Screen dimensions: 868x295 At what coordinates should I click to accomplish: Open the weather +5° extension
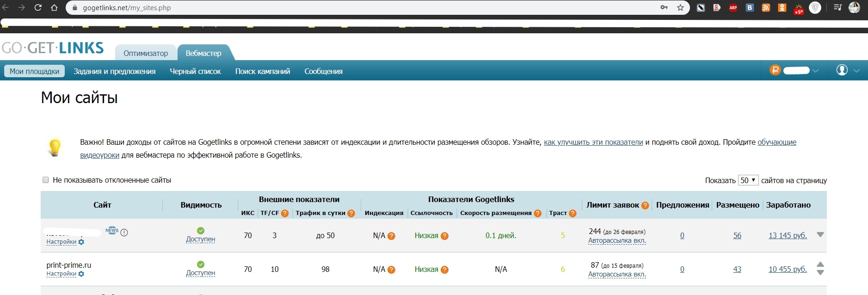point(799,9)
